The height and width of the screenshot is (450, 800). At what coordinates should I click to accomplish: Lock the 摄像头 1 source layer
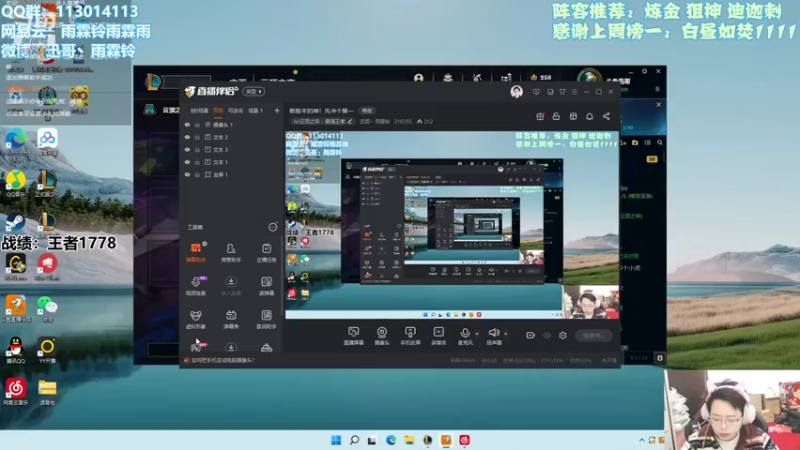tap(197, 124)
